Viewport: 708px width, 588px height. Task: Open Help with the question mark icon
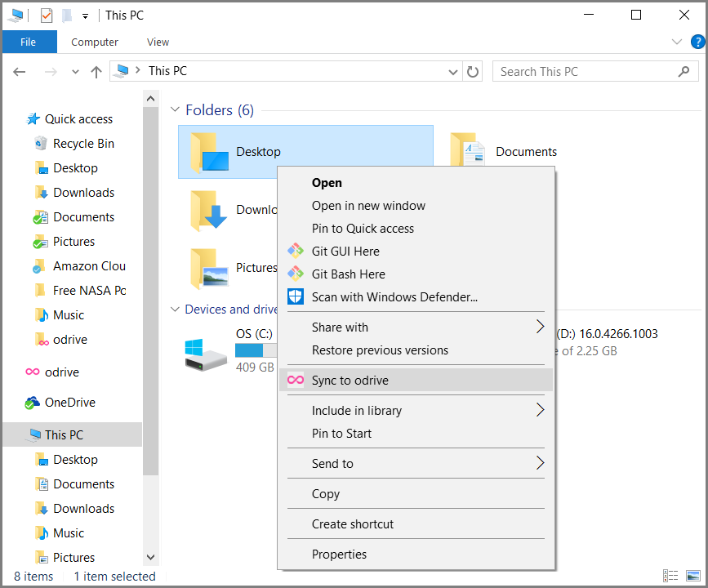click(x=697, y=42)
